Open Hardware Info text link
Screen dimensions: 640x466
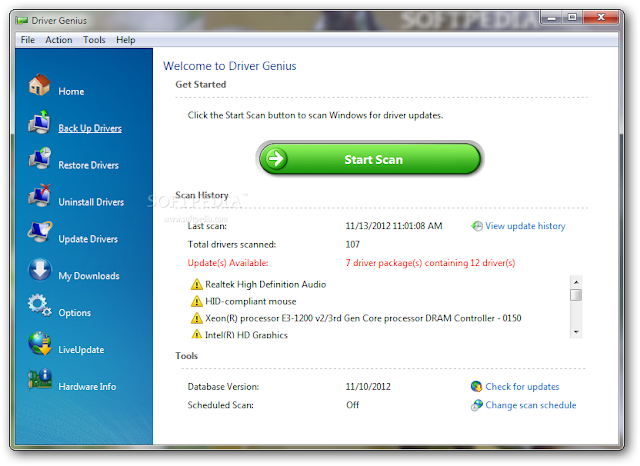tap(87, 386)
